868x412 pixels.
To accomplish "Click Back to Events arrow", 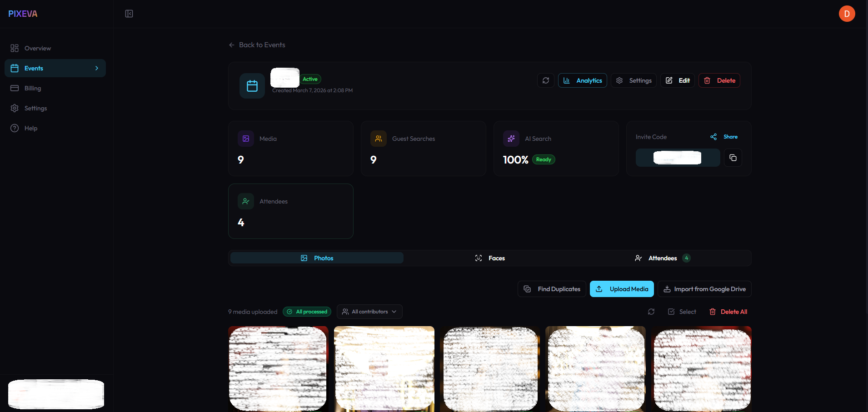I will coord(232,45).
